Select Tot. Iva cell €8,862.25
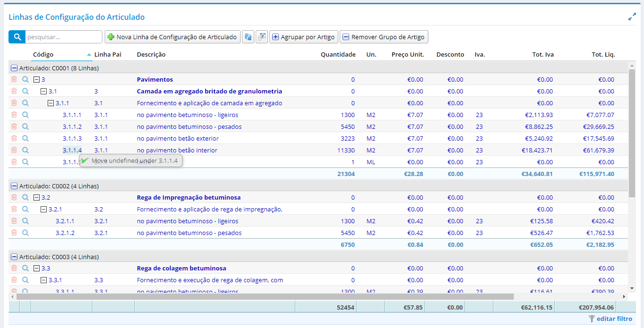The image size is (644, 328). (x=539, y=126)
